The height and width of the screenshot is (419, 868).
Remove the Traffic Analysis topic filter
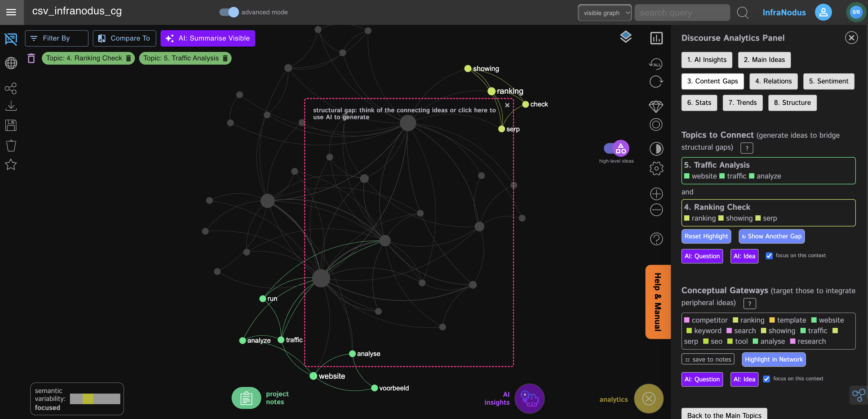225,58
